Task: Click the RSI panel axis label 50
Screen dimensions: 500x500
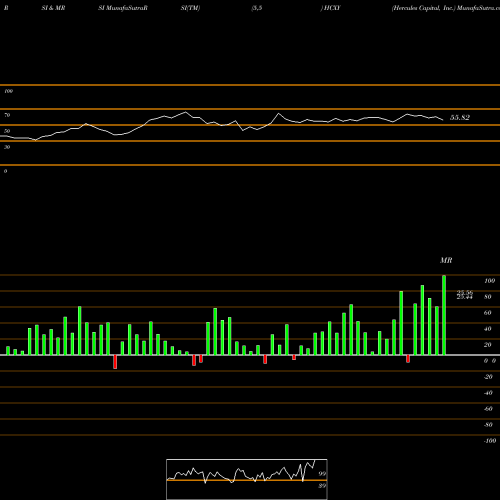Action: pos(7,131)
